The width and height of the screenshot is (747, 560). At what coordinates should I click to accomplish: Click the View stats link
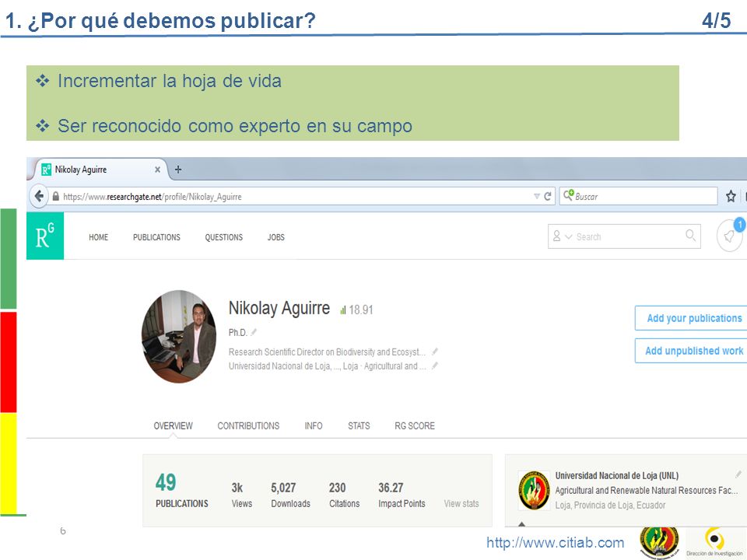(x=461, y=503)
